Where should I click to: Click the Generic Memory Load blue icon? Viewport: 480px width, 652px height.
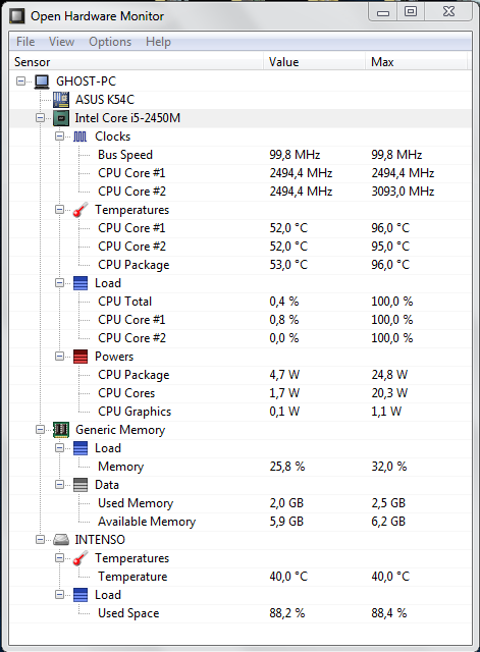coord(80,448)
